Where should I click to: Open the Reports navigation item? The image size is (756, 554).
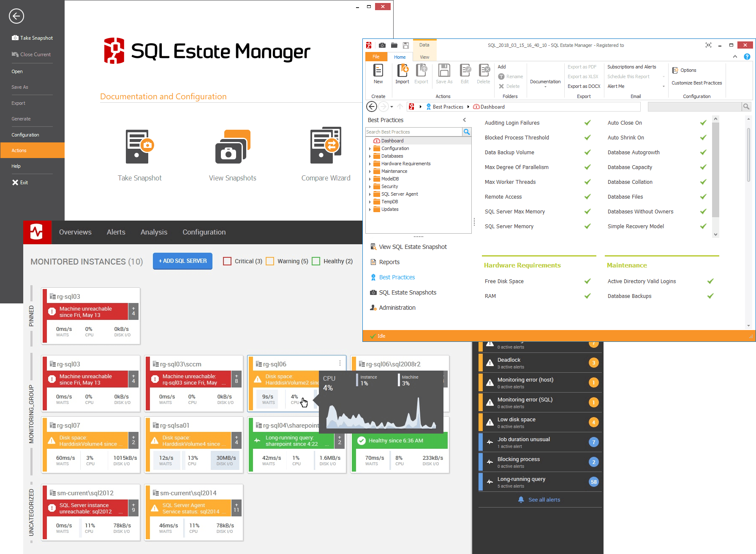click(x=385, y=262)
